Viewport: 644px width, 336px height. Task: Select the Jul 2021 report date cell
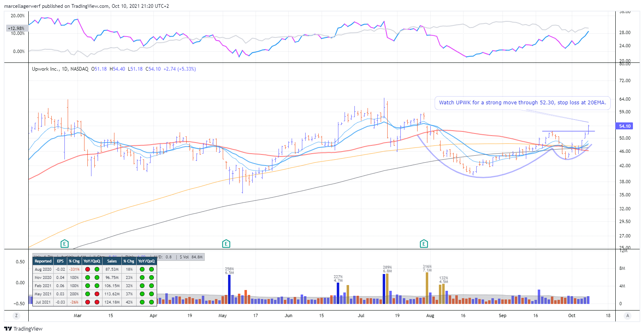tap(43, 302)
